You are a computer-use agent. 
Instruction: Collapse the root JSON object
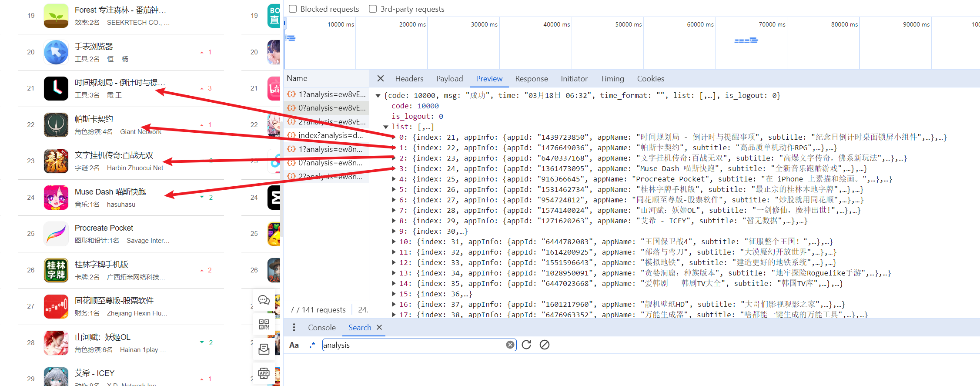(x=378, y=96)
